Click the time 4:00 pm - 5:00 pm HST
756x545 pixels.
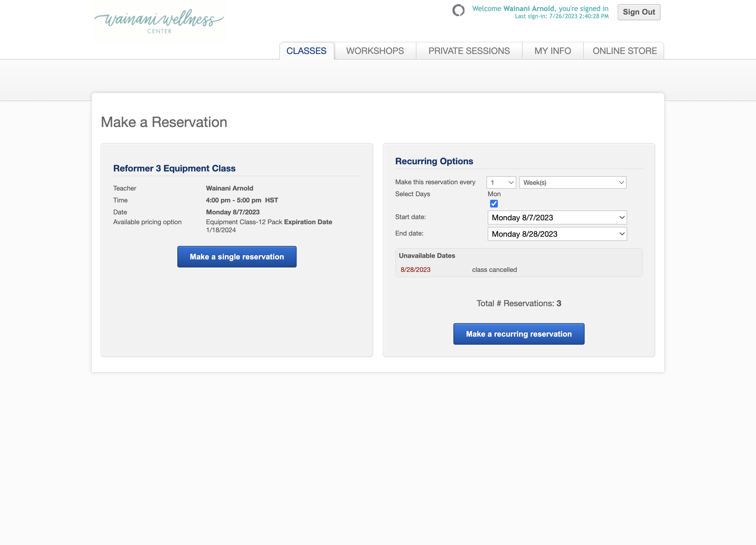click(242, 200)
